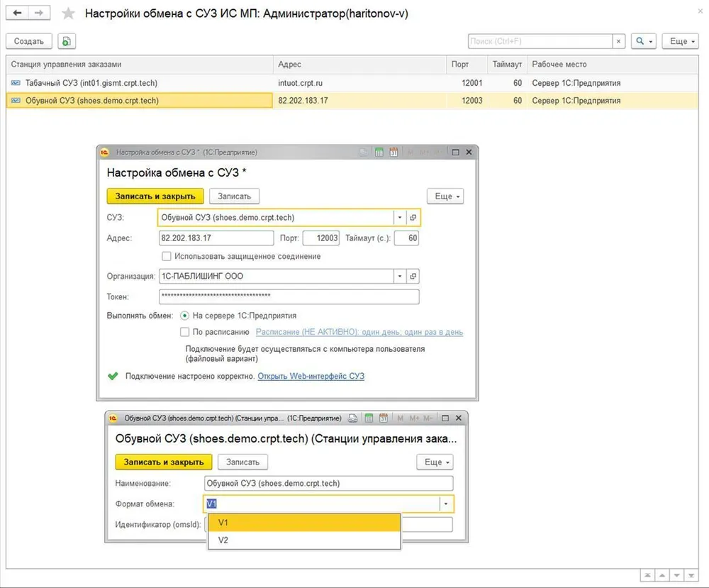This screenshot has width=709, height=588.
Task: Open calendar icon in Настройка обмена title bar
Action: pyautogui.click(x=393, y=152)
